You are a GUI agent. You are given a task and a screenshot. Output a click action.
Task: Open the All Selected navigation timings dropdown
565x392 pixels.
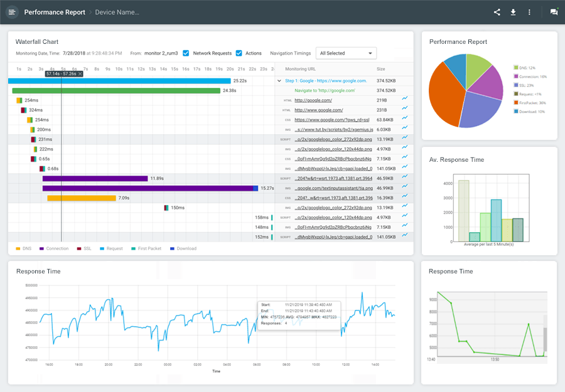pyautogui.click(x=345, y=53)
